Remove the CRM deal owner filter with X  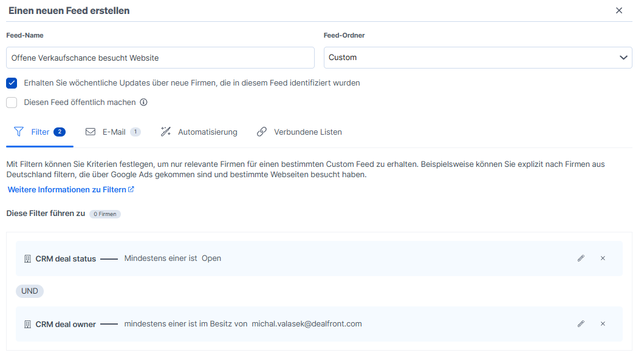point(603,323)
